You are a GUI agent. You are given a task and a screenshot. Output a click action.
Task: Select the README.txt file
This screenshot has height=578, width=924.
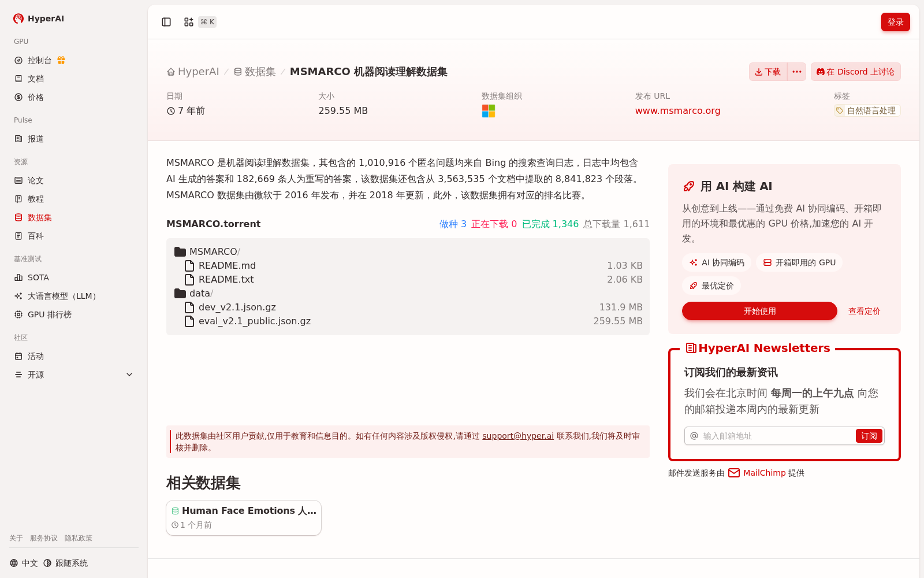(226, 280)
